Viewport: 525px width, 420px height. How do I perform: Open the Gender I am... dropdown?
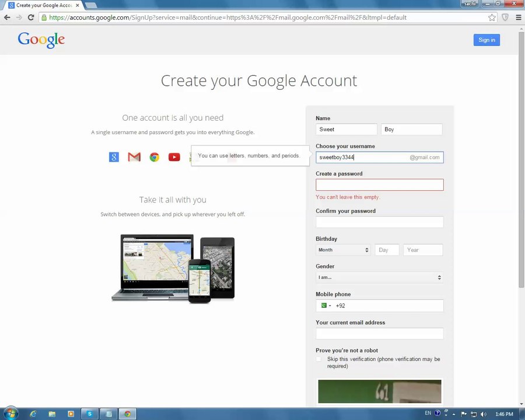point(379,277)
